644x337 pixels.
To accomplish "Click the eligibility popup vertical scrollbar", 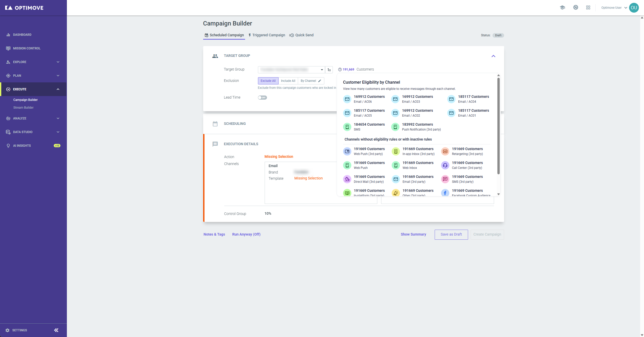I will click(498, 126).
